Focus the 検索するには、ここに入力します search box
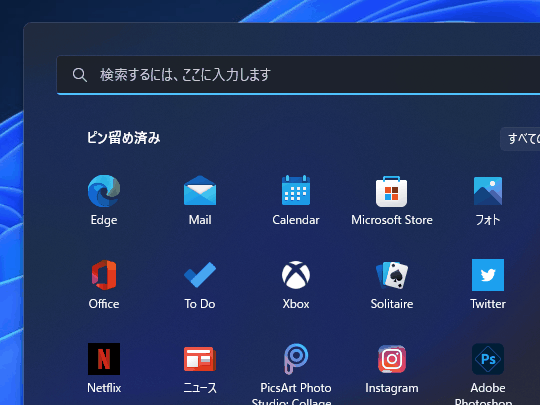Screen dimensions: 540x405 pos(298,75)
